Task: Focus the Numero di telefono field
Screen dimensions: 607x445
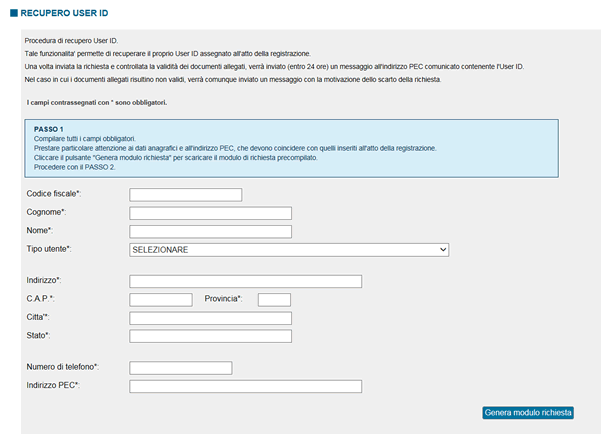Action: coord(181,368)
